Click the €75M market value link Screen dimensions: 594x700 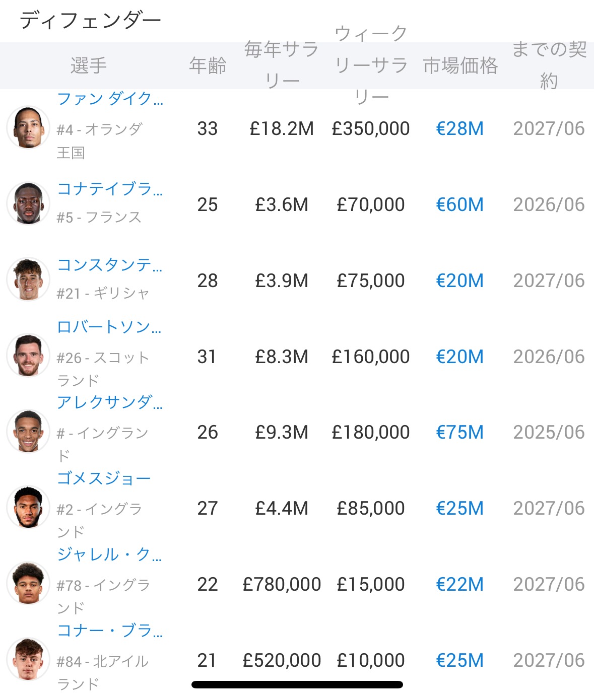pyautogui.click(x=459, y=432)
